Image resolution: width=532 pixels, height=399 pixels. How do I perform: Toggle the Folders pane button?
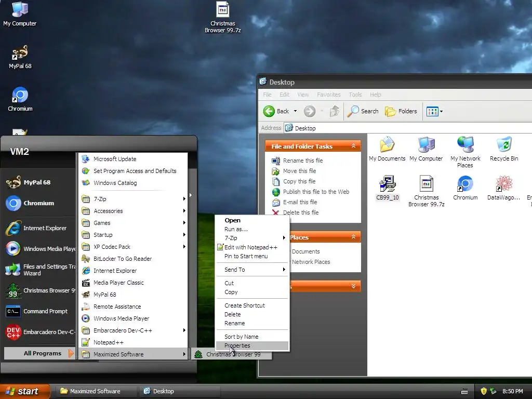(x=401, y=111)
